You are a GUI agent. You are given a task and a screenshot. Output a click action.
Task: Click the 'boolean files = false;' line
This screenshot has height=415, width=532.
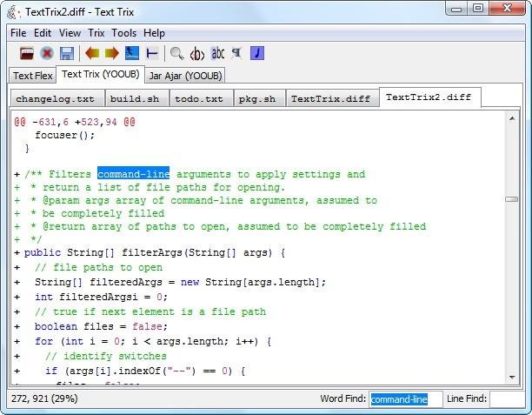pos(102,327)
